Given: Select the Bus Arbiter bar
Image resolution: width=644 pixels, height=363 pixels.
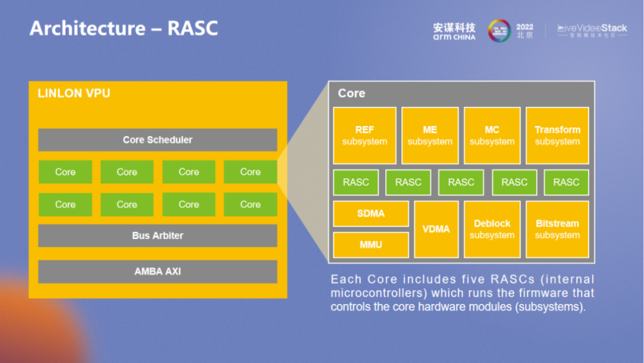Looking at the screenshot, I should (x=157, y=235).
